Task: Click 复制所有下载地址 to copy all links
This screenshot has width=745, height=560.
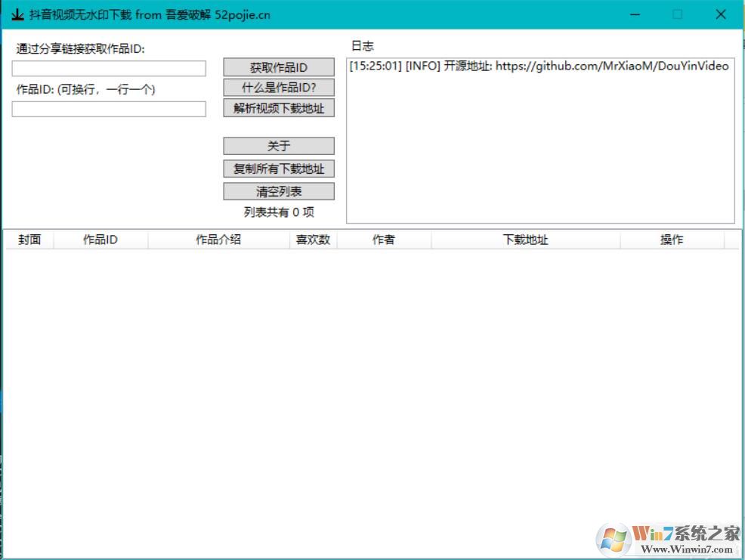Action: click(278, 168)
